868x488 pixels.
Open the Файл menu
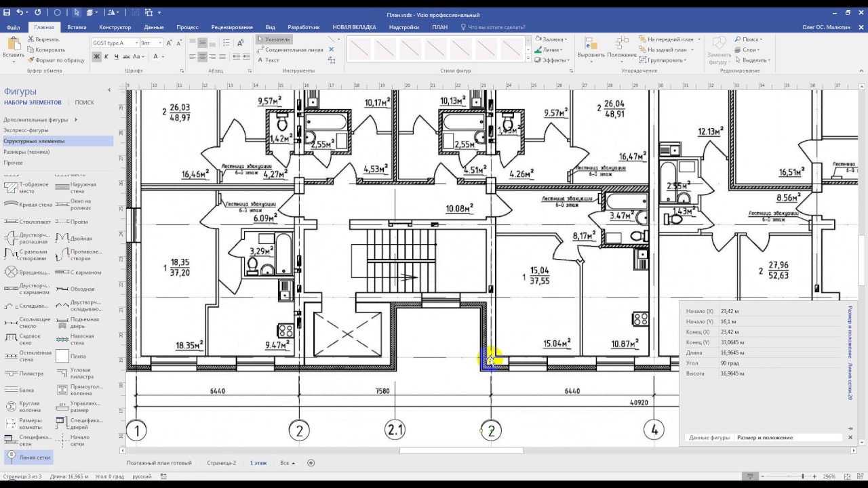13,27
